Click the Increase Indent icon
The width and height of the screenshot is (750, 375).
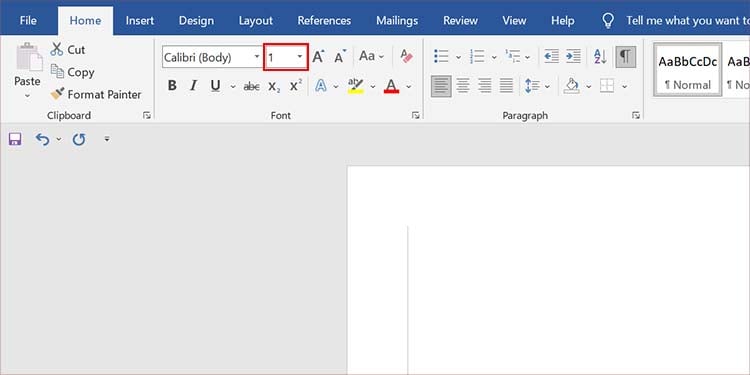coord(573,57)
